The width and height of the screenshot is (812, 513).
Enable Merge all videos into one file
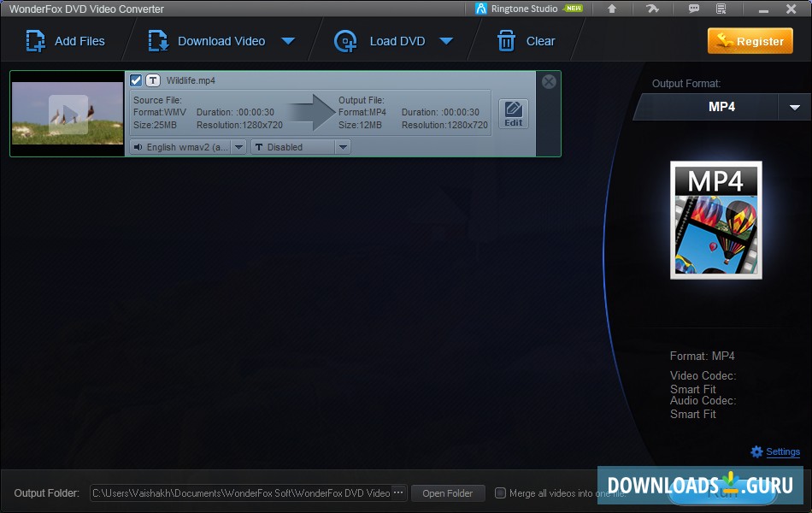point(500,492)
